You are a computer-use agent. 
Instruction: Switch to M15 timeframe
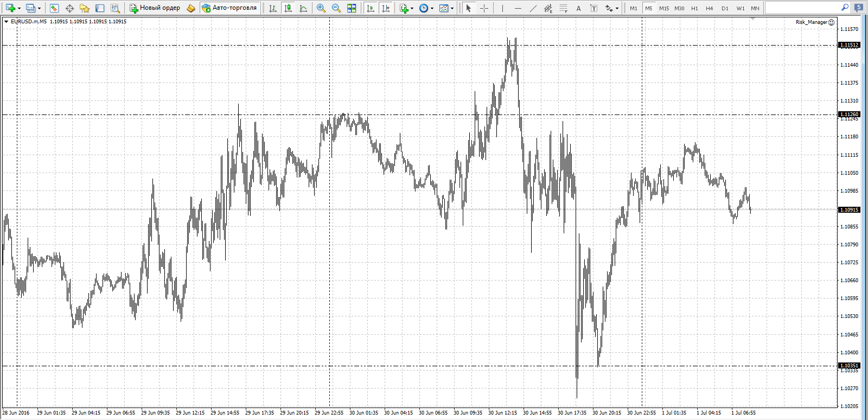pyautogui.click(x=664, y=8)
